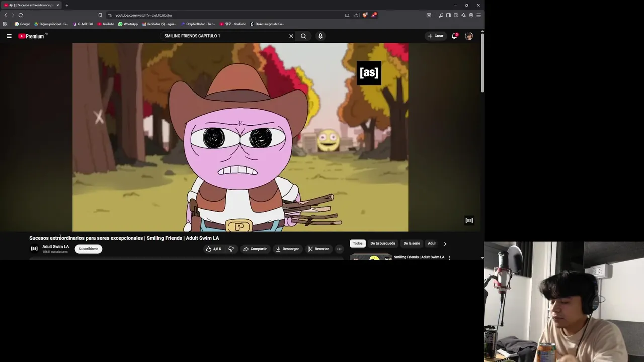Like the video with 4,8 K

(214, 249)
